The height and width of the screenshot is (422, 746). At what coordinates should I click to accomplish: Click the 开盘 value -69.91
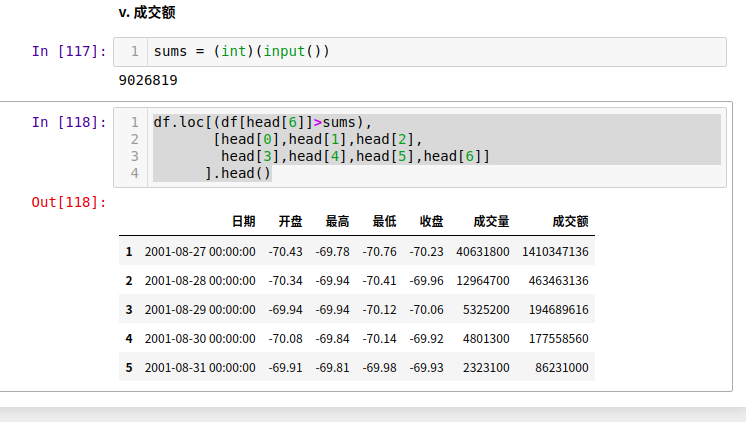[x=285, y=368]
